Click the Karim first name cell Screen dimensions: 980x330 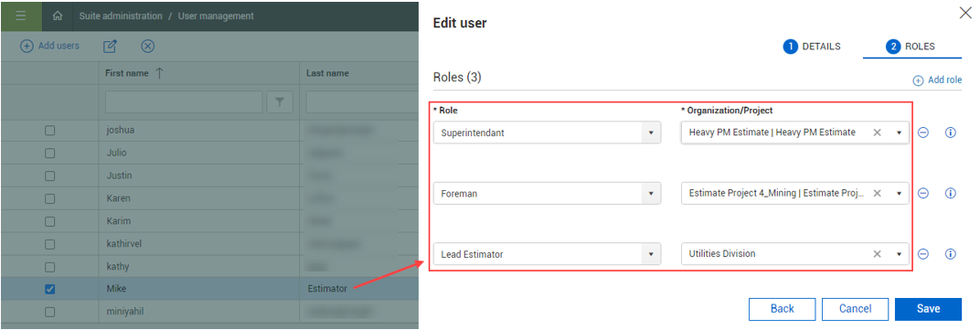pyautogui.click(x=198, y=221)
